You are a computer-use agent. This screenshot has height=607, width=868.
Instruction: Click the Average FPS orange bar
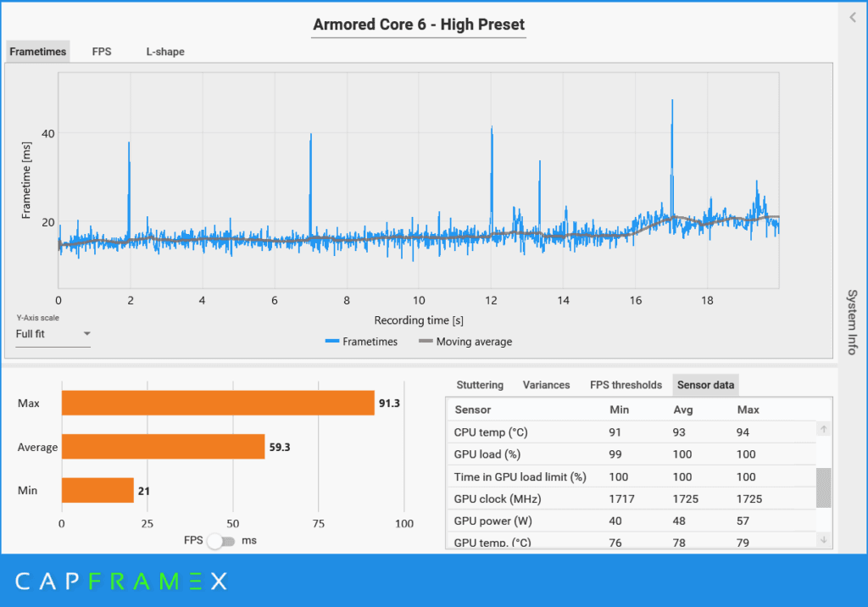coord(164,447)
